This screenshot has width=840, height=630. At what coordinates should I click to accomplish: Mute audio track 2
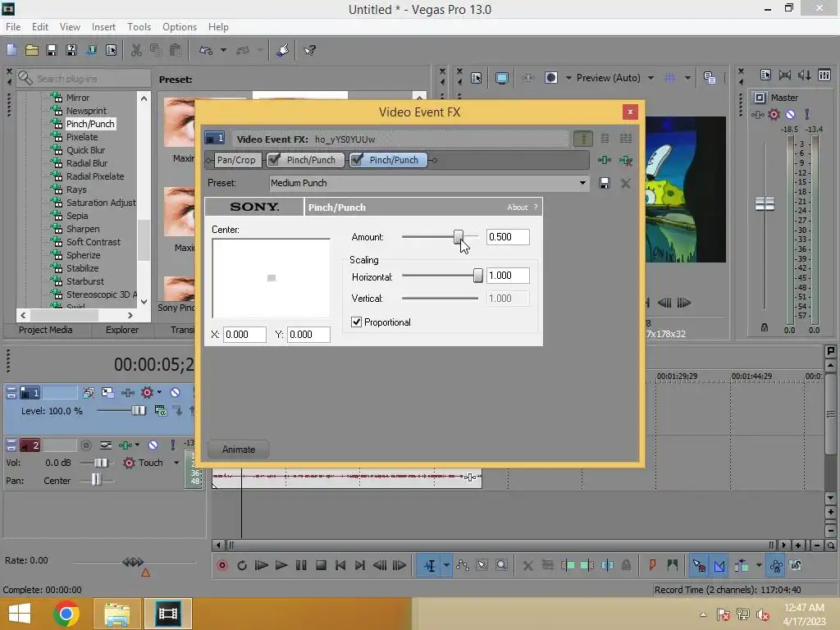pos(153,445)
